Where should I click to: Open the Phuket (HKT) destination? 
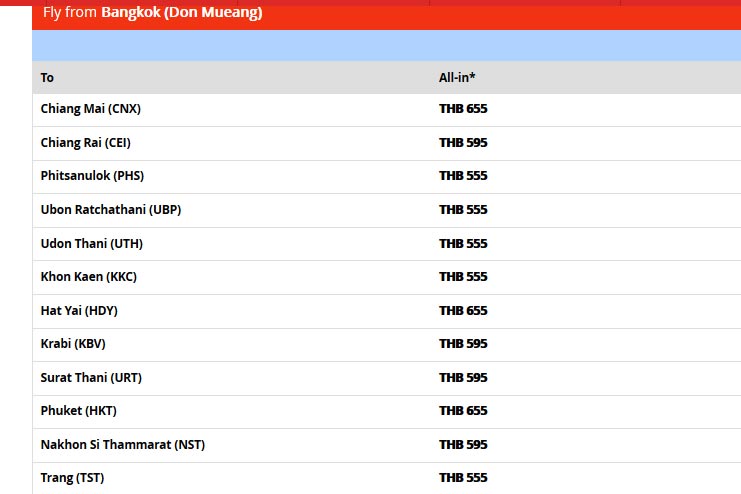click(79, 411)
